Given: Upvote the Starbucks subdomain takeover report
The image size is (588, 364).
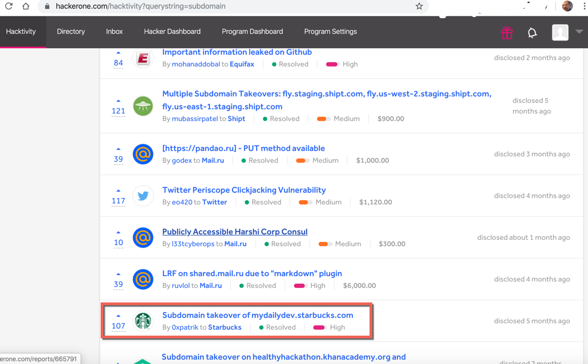Looking at the screenshot, I should (118, 316).
